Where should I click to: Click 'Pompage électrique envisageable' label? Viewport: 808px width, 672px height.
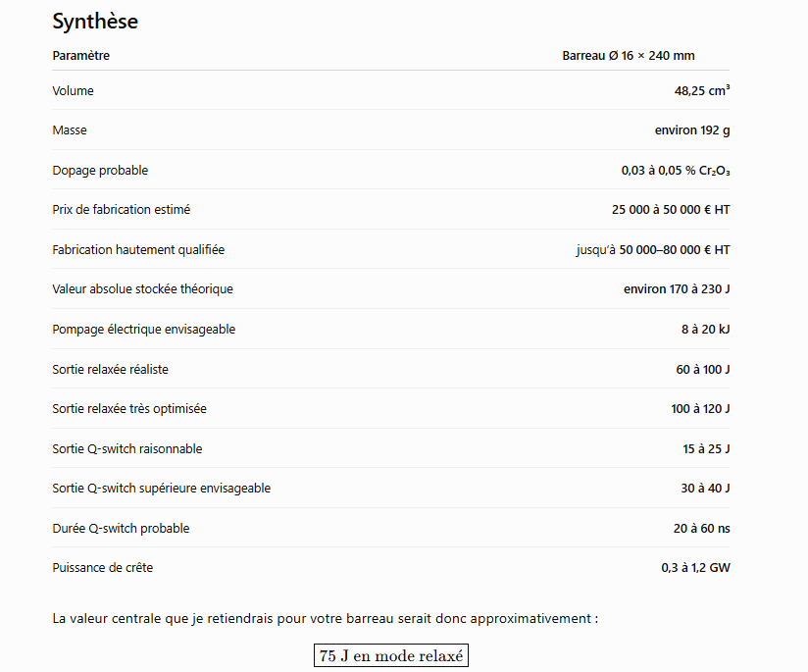tap(144, 330)
